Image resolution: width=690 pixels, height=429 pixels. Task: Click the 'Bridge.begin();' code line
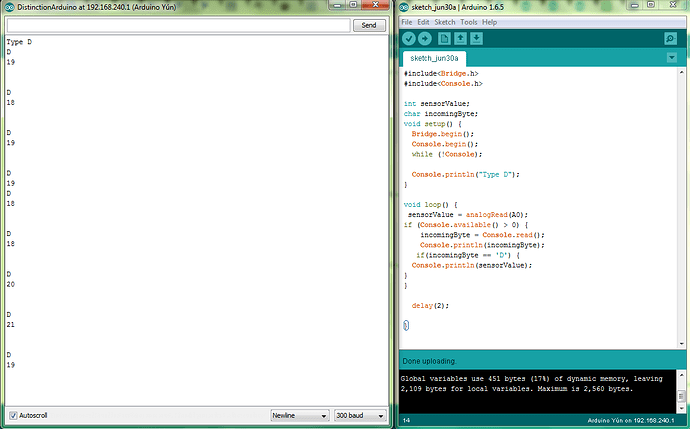coord(443,134)
